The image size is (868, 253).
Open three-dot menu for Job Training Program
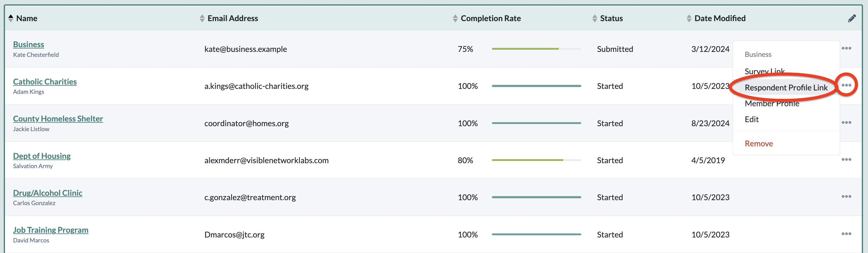tap(846, 234)
